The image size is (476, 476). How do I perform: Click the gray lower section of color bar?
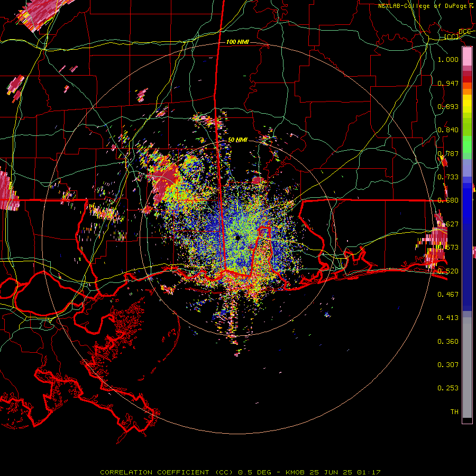click(467, 368)
